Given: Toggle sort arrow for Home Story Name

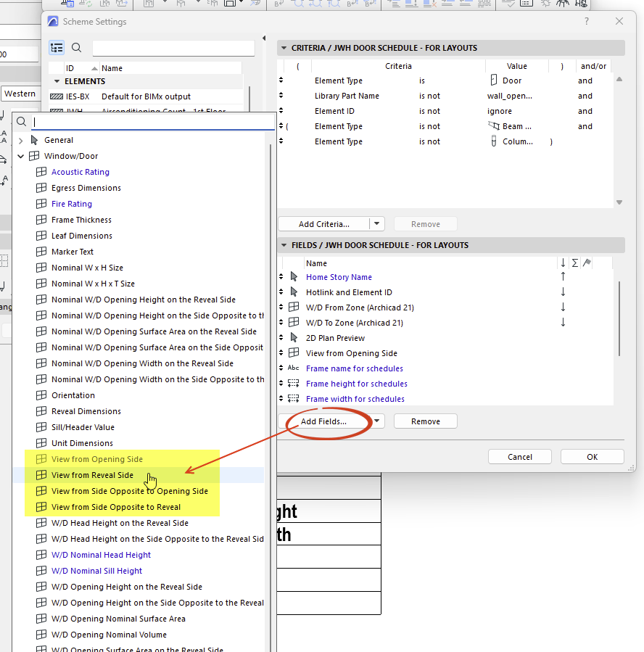Looking at the screenshot, I should 563,276.
